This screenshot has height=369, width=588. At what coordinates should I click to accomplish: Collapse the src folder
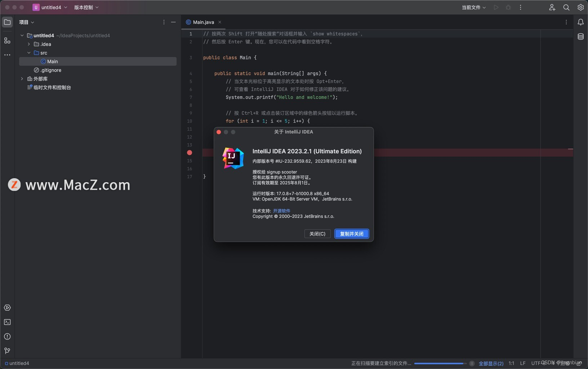(x=29, y=53)
